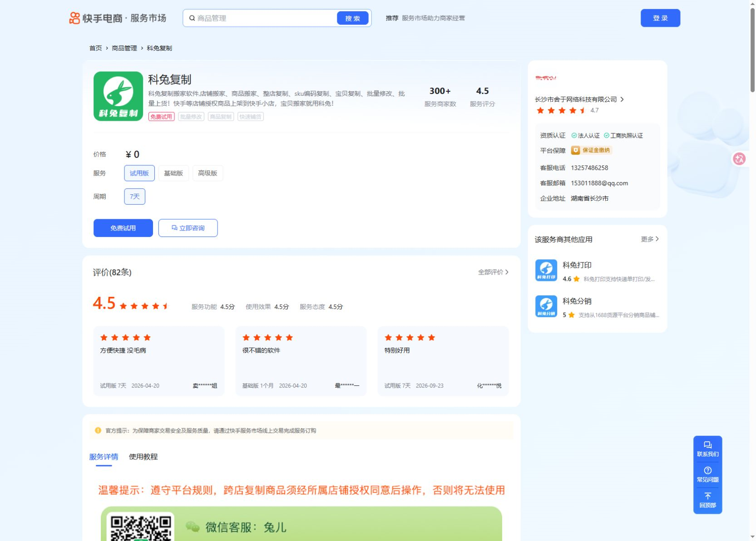Open the 联系我们 chat icon
This screenshot has height=541, width=756.
pyautogui.click(x=707, y=445)
